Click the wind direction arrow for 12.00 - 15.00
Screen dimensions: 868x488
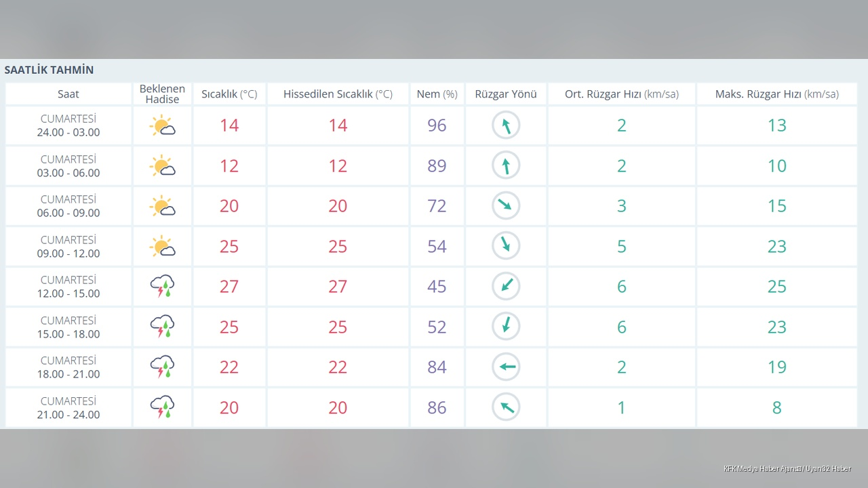[506, 286]
